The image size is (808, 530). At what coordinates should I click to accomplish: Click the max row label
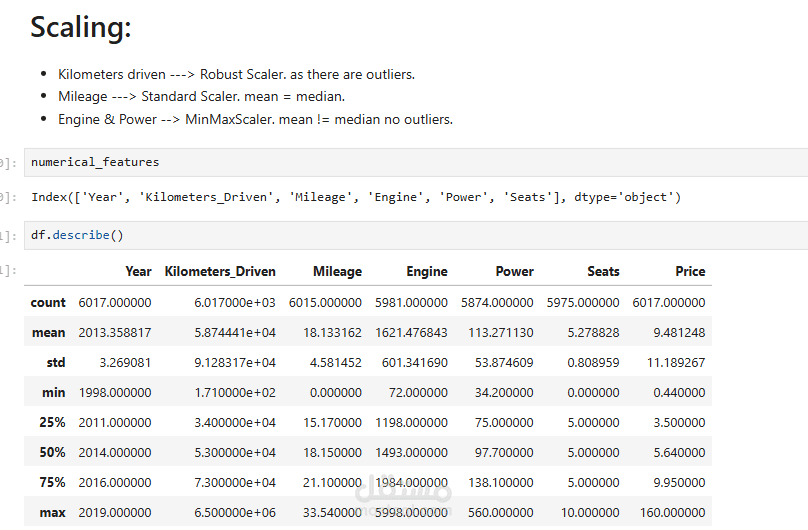coord(52,512)
